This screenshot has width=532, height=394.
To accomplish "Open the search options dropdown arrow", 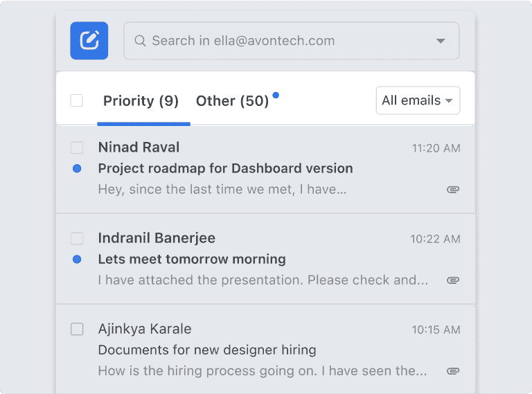I will tap(441, 41).
